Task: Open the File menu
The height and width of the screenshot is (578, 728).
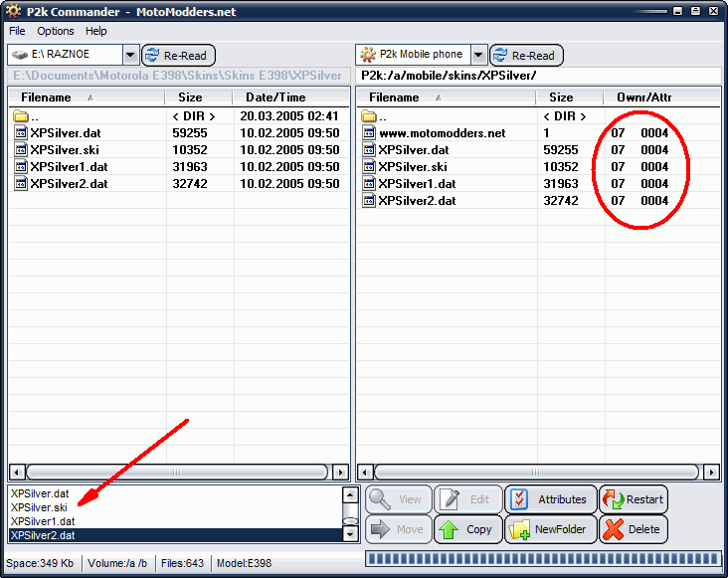Action: (x=17, y=31)
